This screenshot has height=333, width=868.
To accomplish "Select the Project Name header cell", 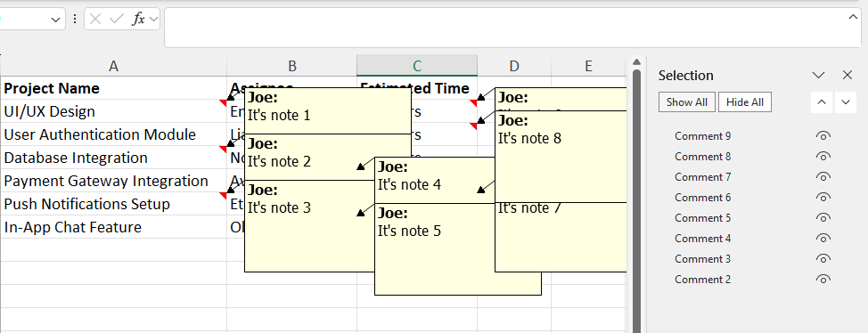I will pyautogui.click(x=113, y=88).
